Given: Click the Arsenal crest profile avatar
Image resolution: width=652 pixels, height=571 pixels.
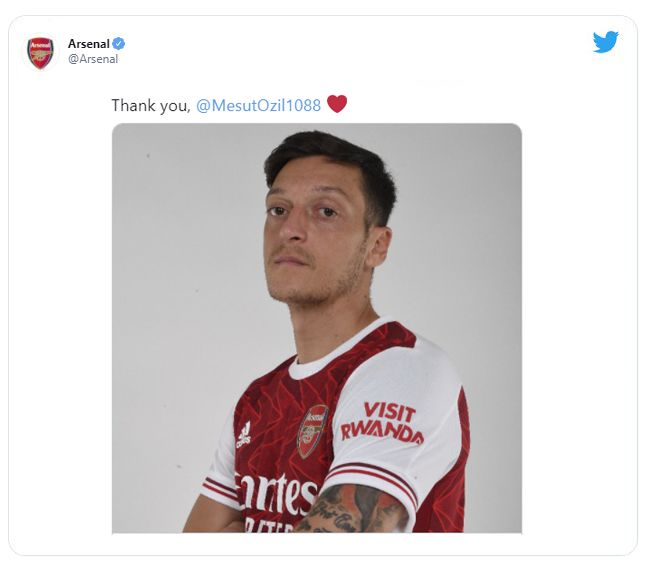Looking at the screenshot, I should pyautogui.click(x=40, y=53).
